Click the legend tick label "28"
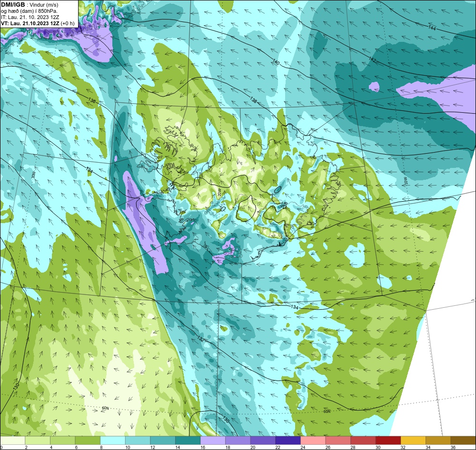This screenshot has width=476, height=450. [353, 447]
